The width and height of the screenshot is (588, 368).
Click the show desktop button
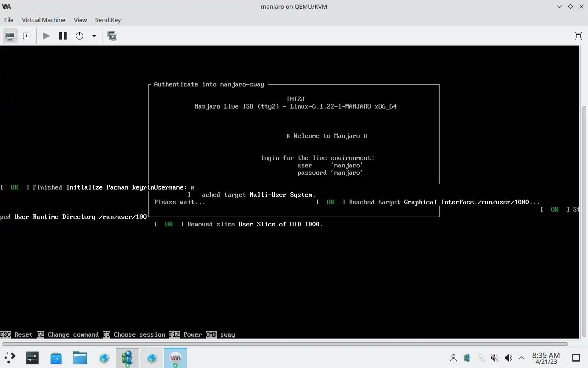coord(576,357)
